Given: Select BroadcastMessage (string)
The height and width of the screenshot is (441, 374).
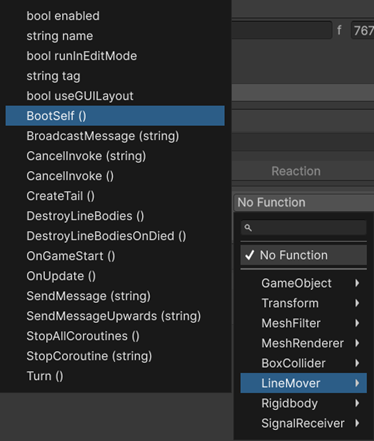Looking at the screenshot, I should click(x=115, y=136).
